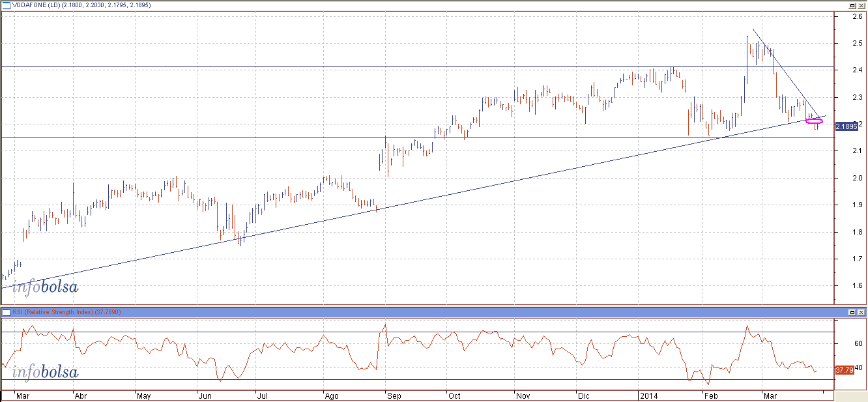Click the 2.0 price axis label
Image resolution: width=868 pixels, height=402 pixels.
858,178
